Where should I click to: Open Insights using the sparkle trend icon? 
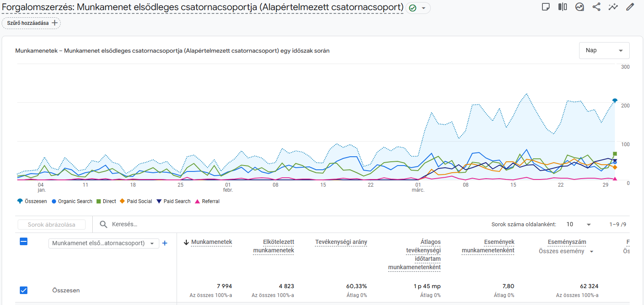pos(613,7)
